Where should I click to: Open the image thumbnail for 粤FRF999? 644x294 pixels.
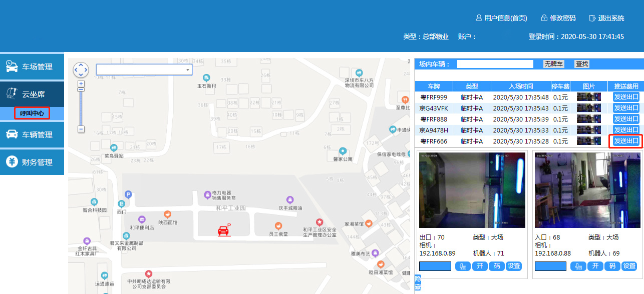pos(588,97)
